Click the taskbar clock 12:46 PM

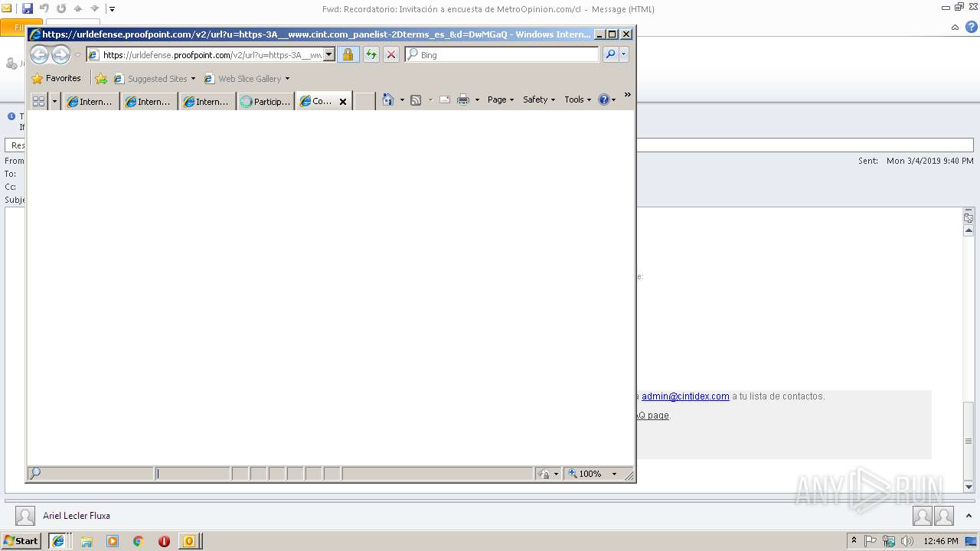pyautogui.click(x=941, y=541)
